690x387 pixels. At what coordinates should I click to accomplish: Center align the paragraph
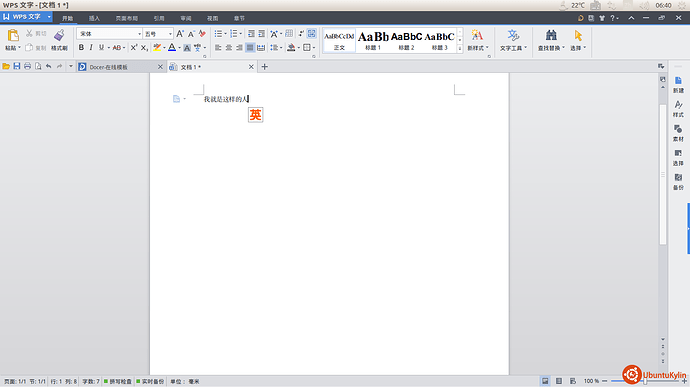(x=229, y=48)
